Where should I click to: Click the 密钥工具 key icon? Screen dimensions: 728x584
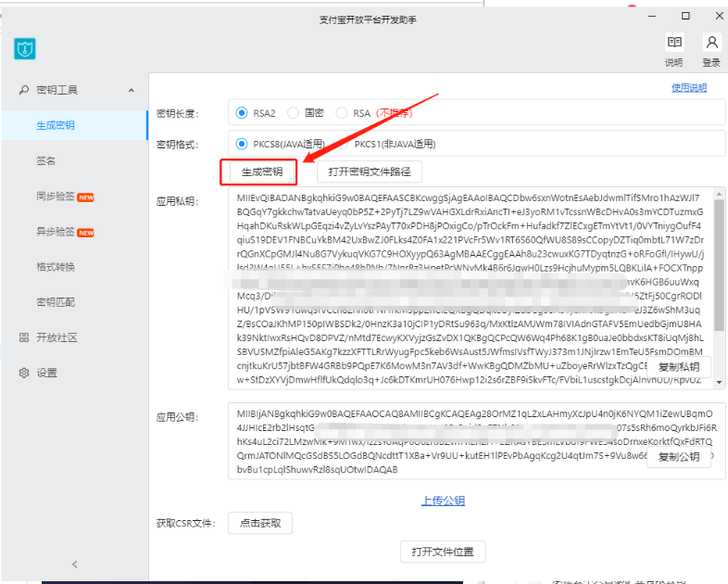(x=24, y=90)
